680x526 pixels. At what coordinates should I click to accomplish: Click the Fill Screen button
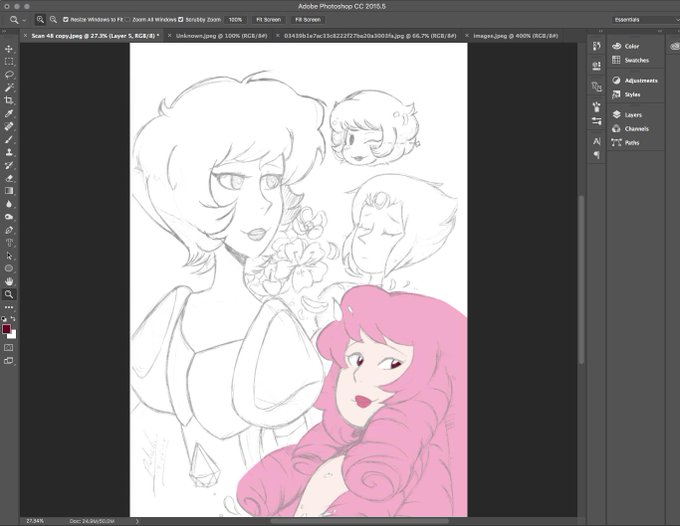pyautogui.click(x=307, y=20)
